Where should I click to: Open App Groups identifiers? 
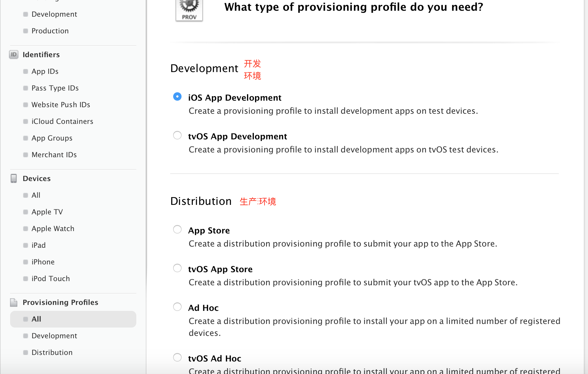52,138
